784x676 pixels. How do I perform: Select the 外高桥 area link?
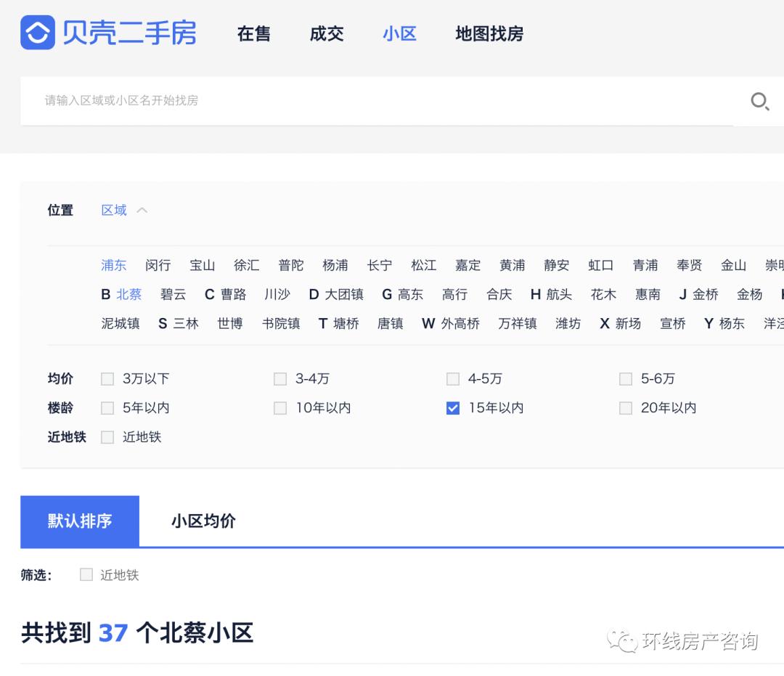pyautogui.click(x=461, y=323)
